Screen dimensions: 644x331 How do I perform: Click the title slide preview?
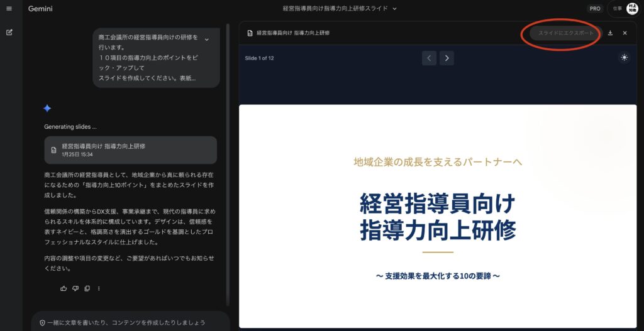coord(438,215)
